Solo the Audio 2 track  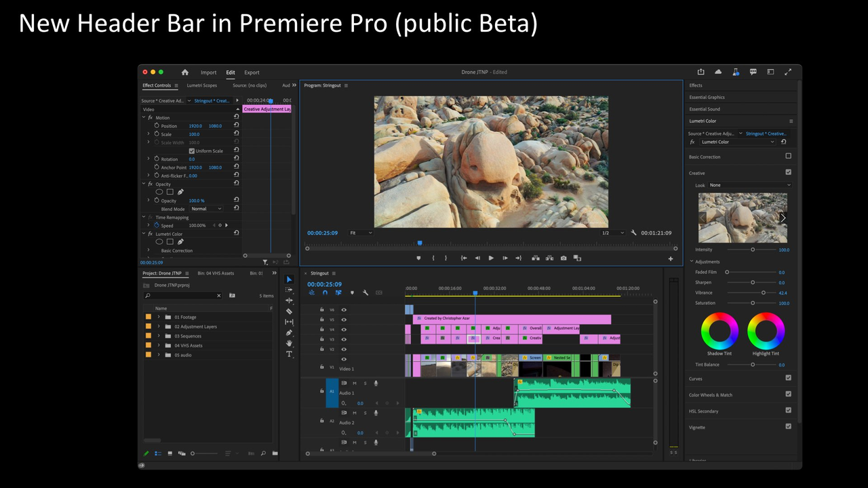(x=365, y=412)
